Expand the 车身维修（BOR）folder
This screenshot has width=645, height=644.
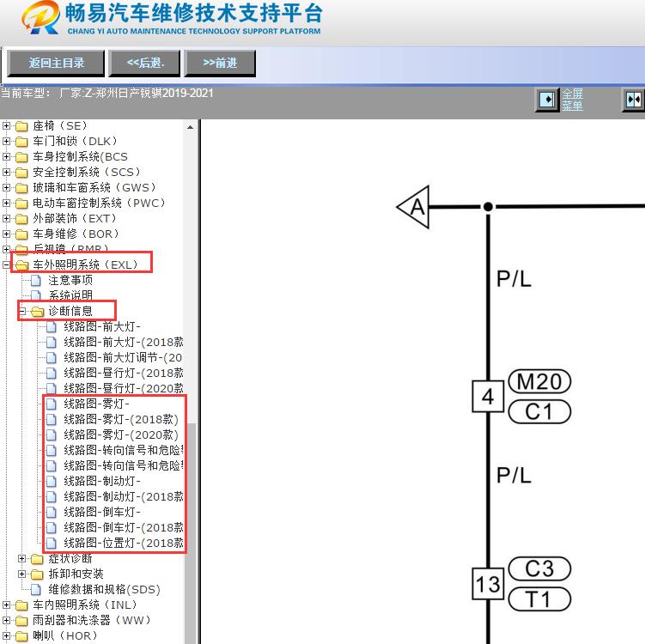coord(6,234)
